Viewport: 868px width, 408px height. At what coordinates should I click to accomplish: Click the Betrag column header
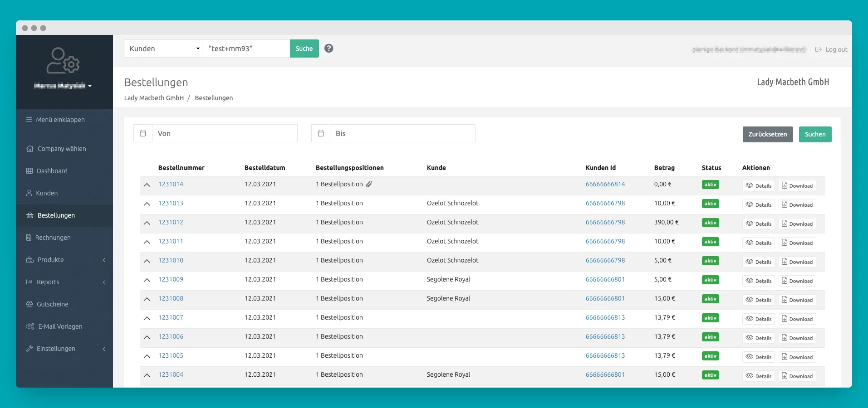coord(664,168)
